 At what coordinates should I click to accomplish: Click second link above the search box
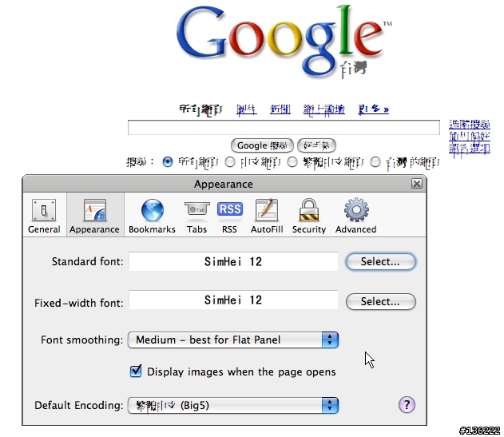tap(247, 109)
